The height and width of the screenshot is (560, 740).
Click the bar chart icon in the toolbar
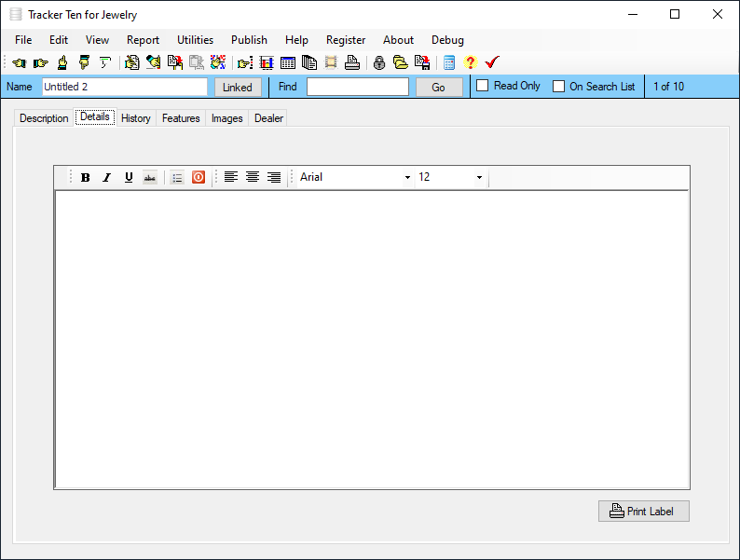pos(267,62)
